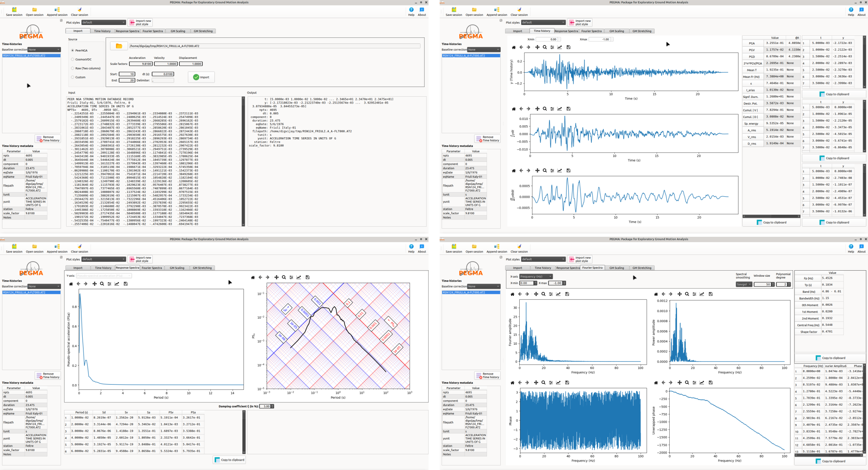The height and width of the screenshot is (470, 868).
Task: Open the Savgol spectral smoothing dropdown
Action: (x=744, y=284)
